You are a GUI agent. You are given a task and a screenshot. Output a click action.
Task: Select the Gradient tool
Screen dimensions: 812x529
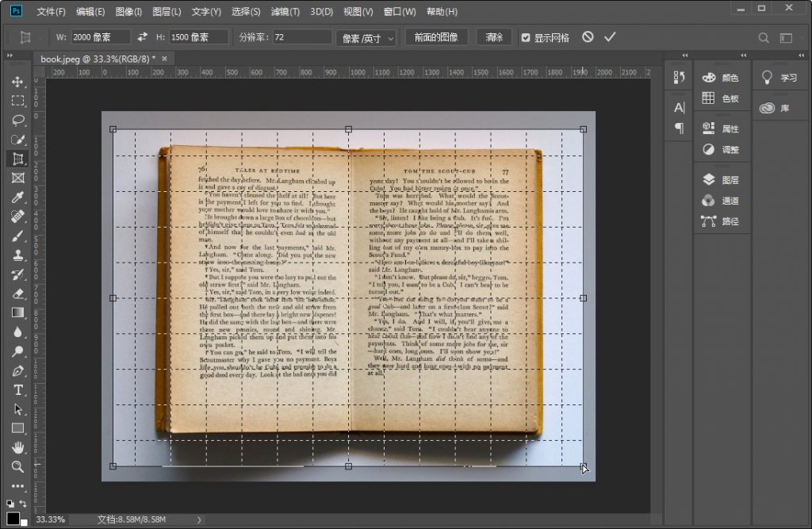(17, 313)
